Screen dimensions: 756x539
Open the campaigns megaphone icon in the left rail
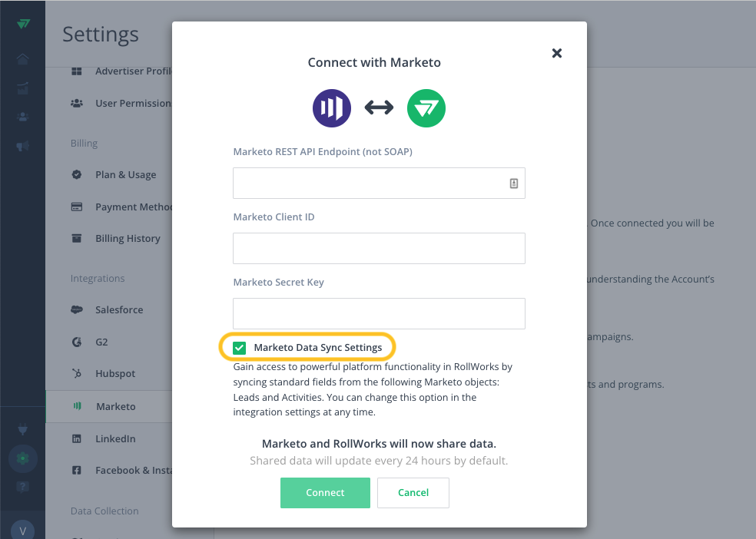22,146
